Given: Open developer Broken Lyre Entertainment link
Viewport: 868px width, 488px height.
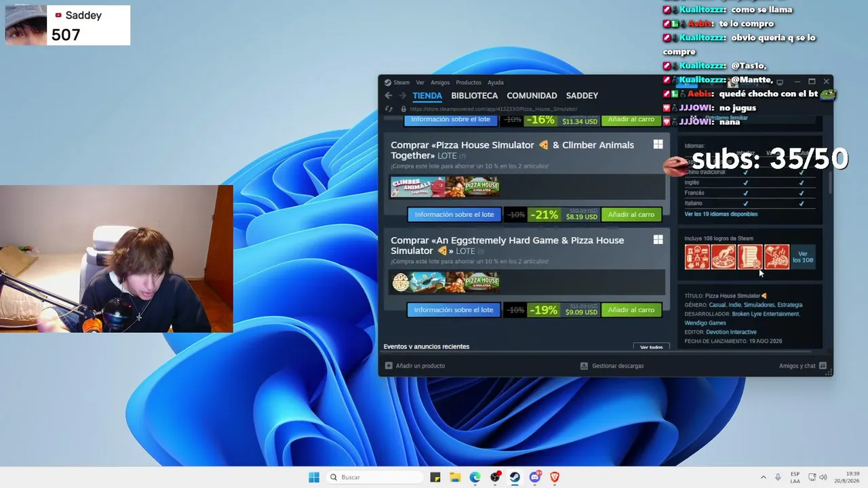Looking at the screenshot, I should click(766, 314).
